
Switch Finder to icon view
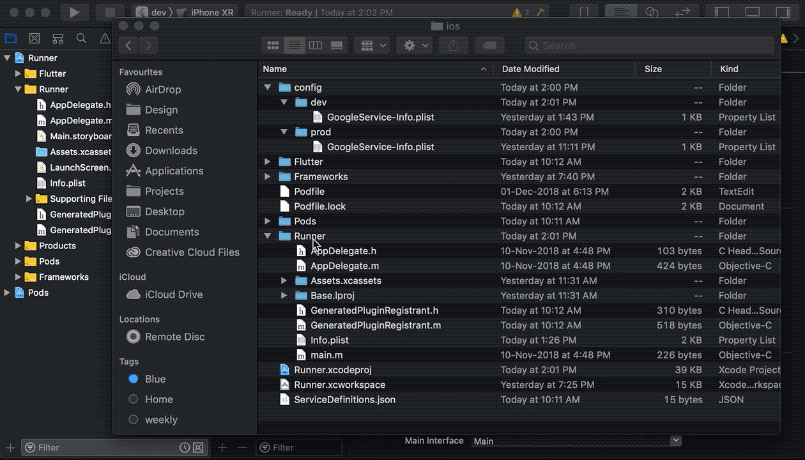pyautogui.click(x=273, y=46)
